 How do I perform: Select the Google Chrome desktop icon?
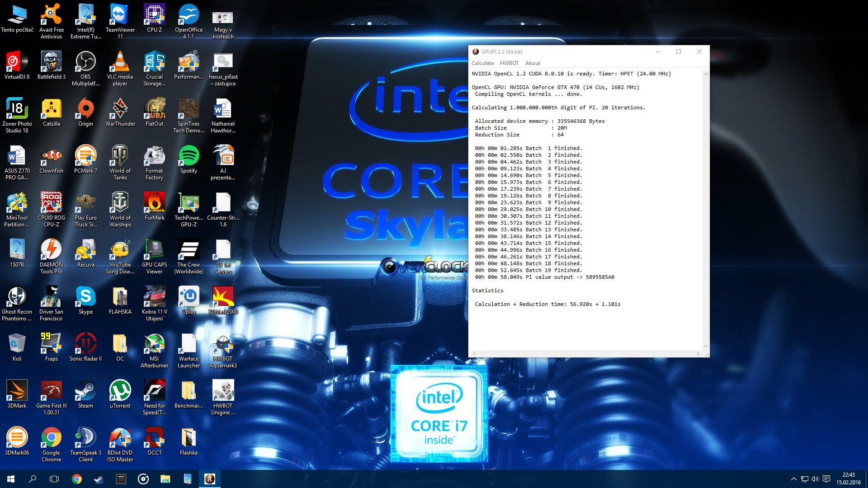(51, 445)
